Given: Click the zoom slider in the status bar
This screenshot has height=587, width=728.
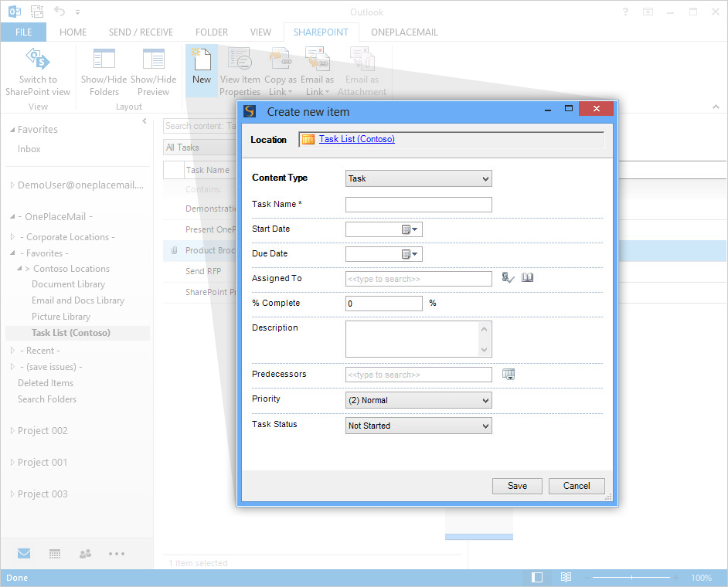Looking at the screenshot, I should [631, 577].
